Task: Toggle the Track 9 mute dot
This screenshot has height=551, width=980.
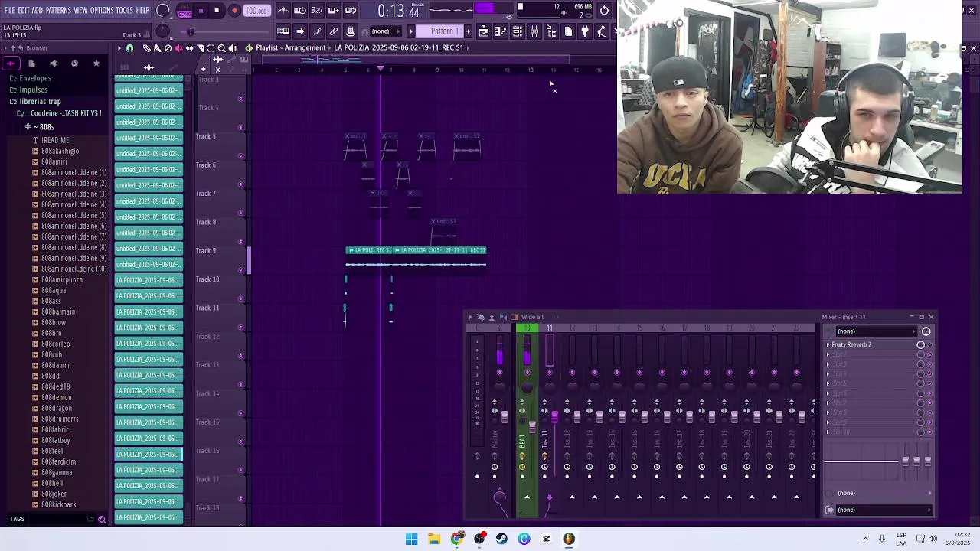Action: coord(240,270)
